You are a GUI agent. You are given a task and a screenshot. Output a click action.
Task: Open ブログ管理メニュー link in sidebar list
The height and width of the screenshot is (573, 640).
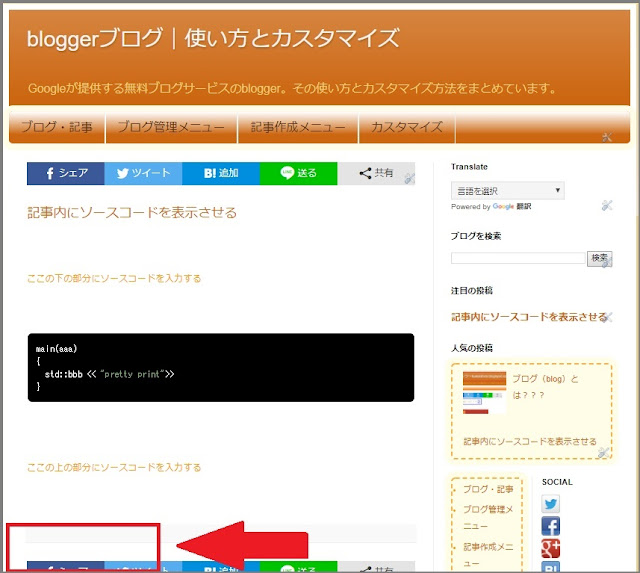click(x=488, y=517)
